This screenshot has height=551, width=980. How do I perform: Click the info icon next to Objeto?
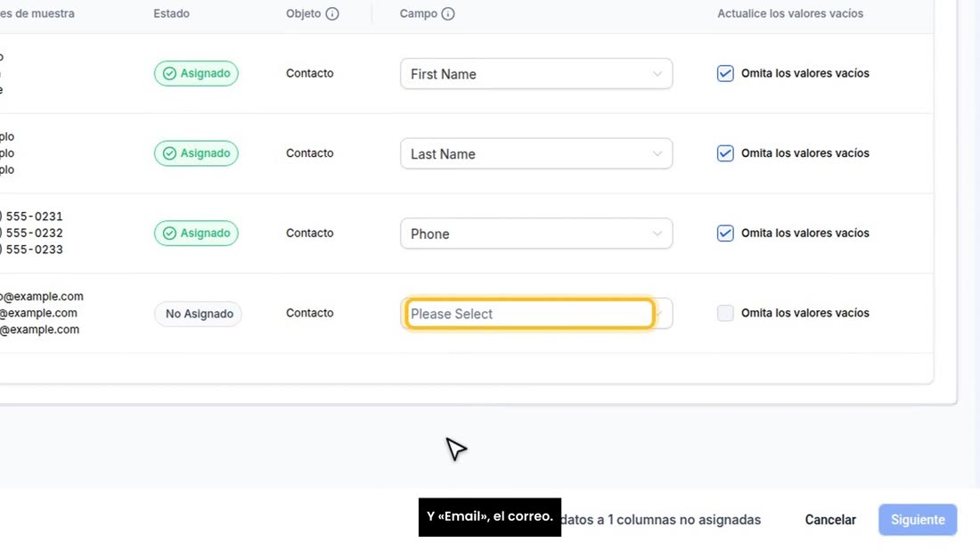pos(332,13)
